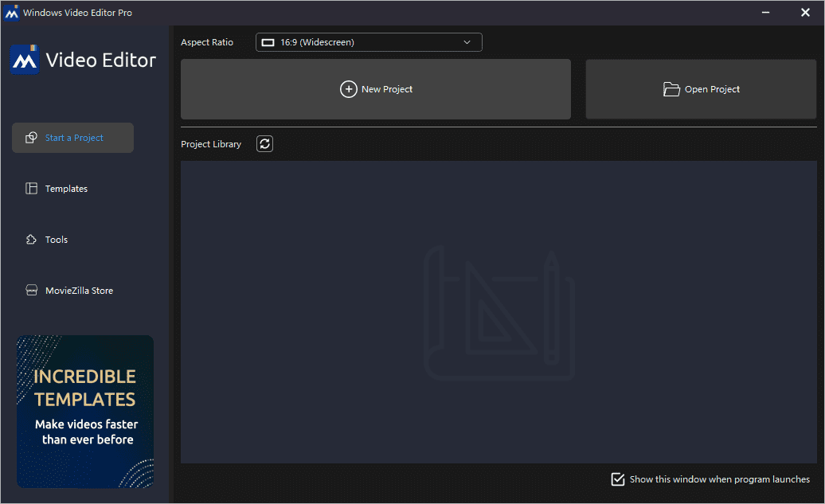Click the Video Editor heading text

[x=101, y=60]
